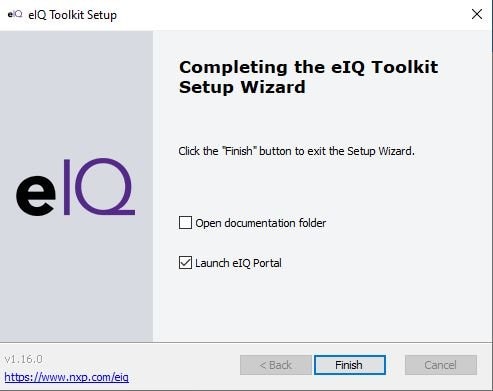Image resolution: width=493 pixels, height=391 pixels.
Task: Click the small eIQ icon in the title bar
Action: click(x=15, y=14)
